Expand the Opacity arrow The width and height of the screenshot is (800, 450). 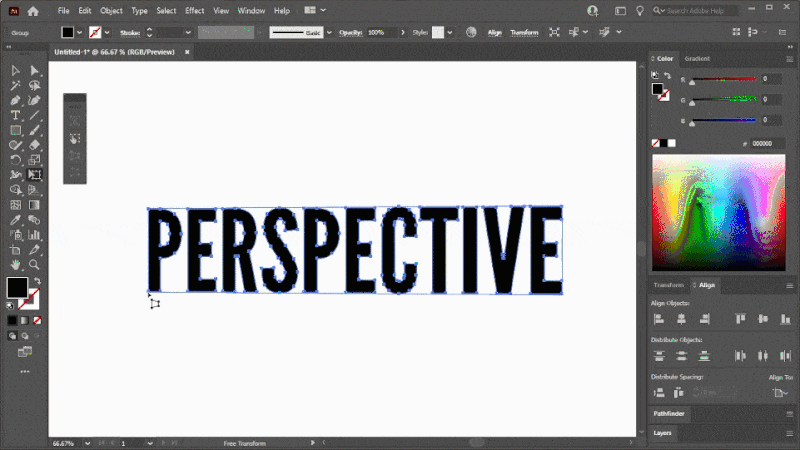click(x=403, y=33)
